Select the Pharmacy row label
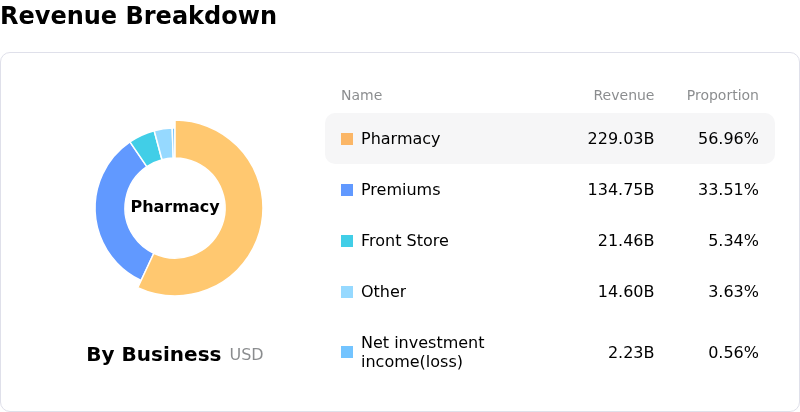800x412 pixels. (400, 139)
